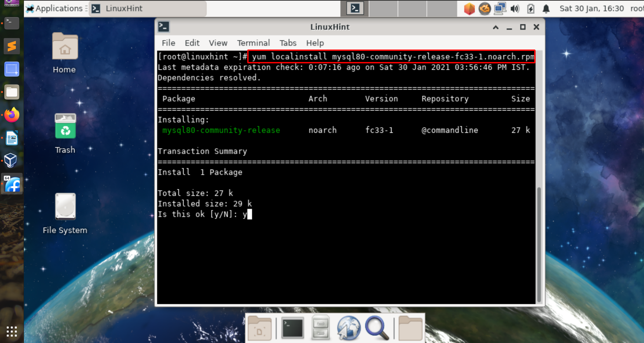Show all applications grid in dock

click(12, 332)
